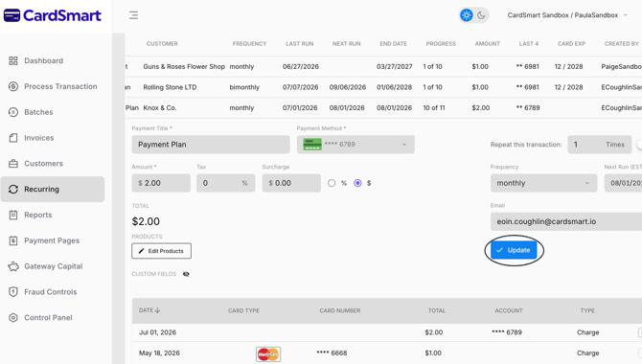Edit the Surcharge field
The height and width of the screenshot is (364, 642).
point(291,183)
